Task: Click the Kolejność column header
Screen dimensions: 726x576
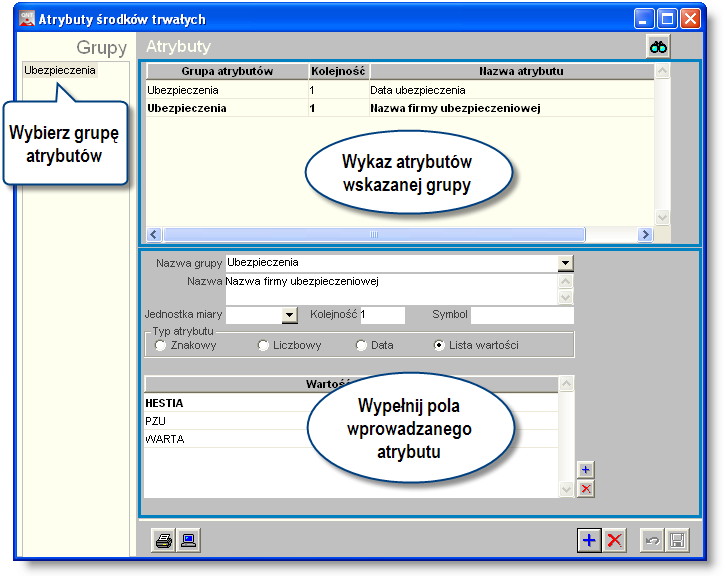Action: click(x=338, y=71)
